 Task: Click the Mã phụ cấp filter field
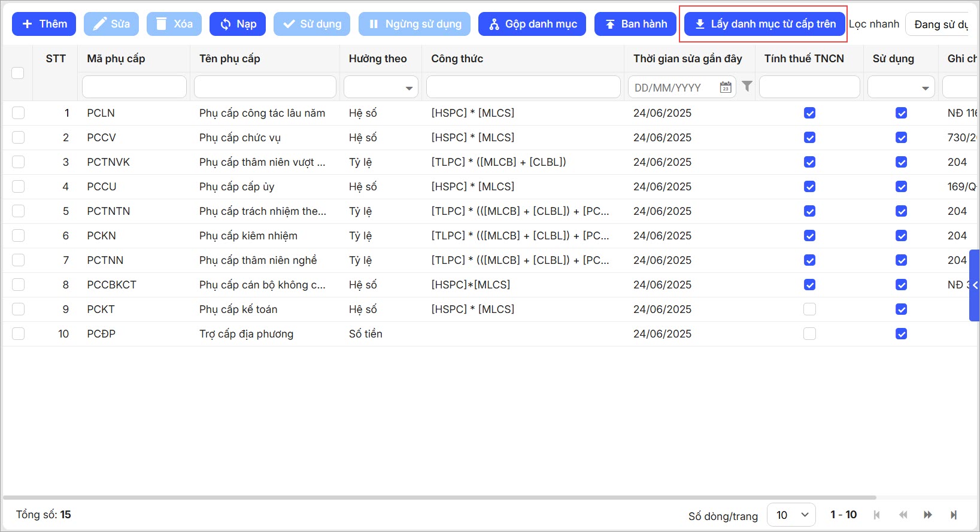[134, 87]
